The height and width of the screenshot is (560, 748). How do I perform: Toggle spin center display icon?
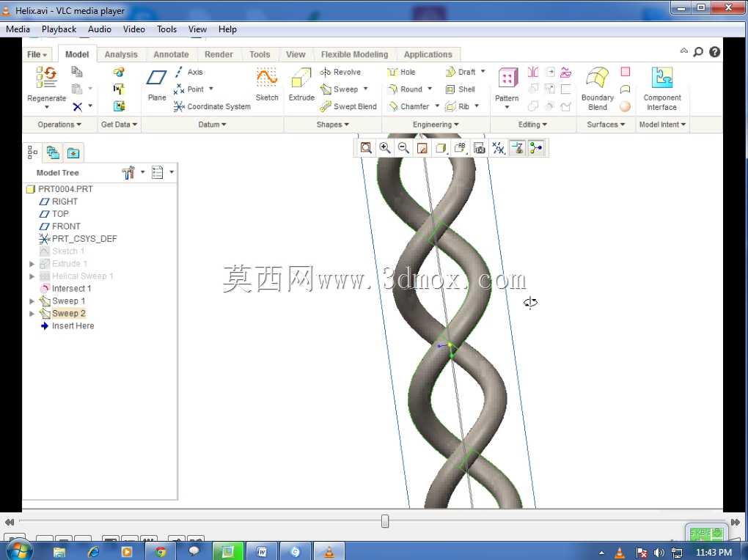coord(536,148)
